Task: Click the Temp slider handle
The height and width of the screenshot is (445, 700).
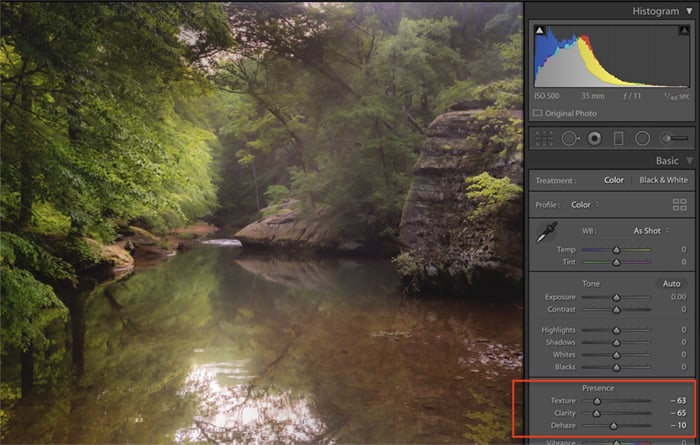Action: tap(617, 250)
